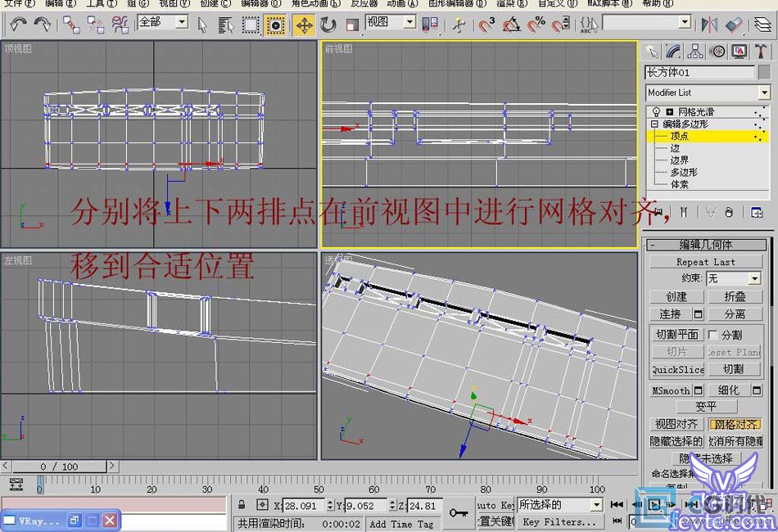
Task: Switch to the Motion command panel tab
Action: [717, 52]
